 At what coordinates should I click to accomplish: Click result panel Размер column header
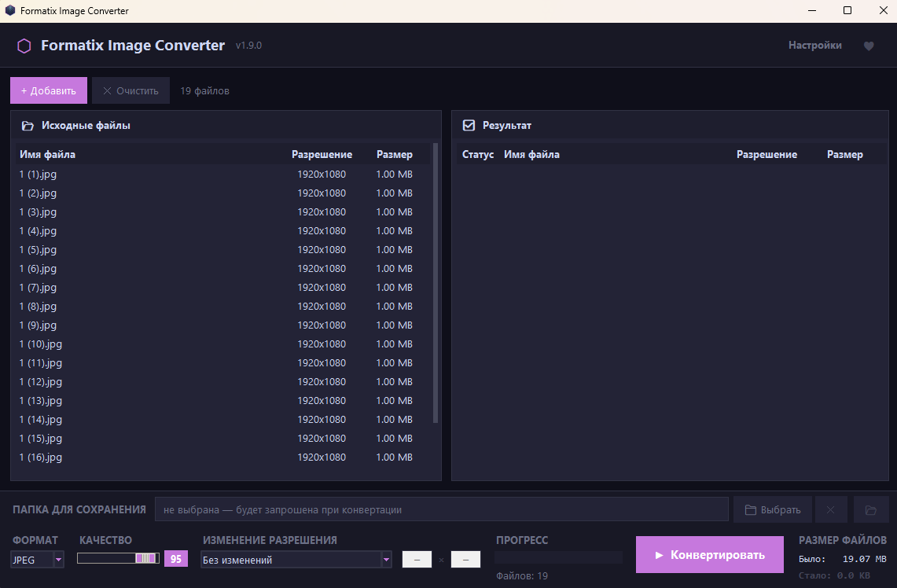[x=845, y=154]
